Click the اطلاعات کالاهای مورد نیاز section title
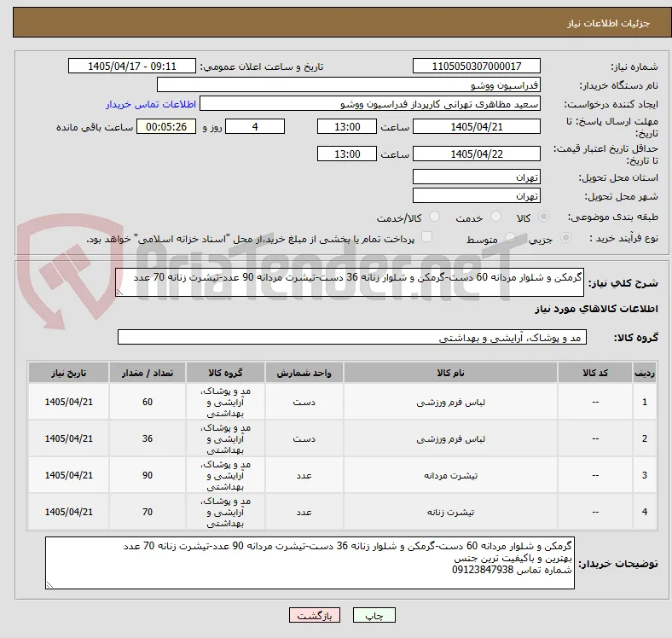 coord(596,309)
